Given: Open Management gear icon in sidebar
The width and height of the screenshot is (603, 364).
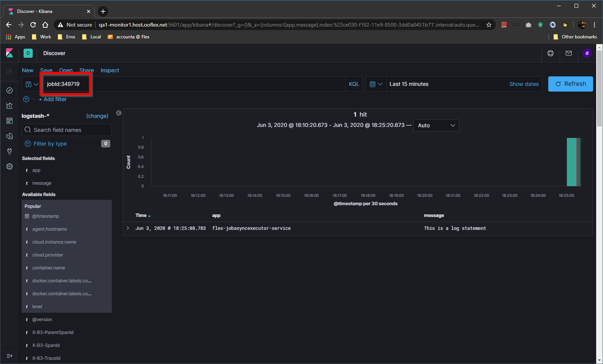Looking at the screenshot, I should click(10, 166).
